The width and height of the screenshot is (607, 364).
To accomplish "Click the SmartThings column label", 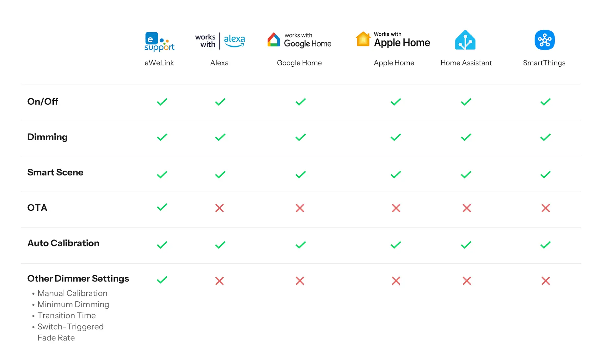I will click(544, 63).
